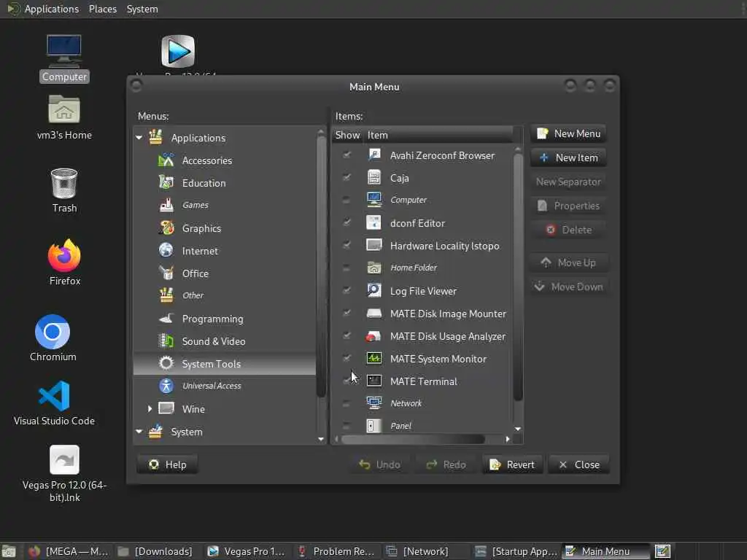The image size is (747, 560).
Task: Open the Applications panel menu
Action: click(x=52, y=9)
